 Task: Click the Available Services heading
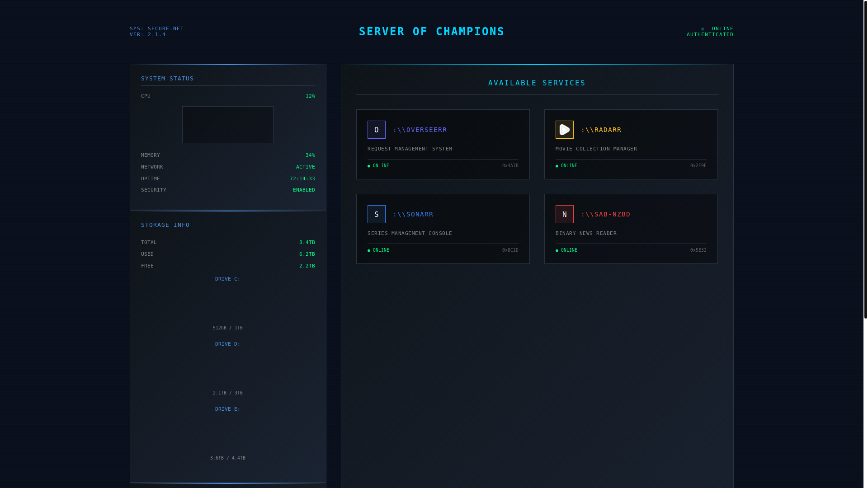coord(537,83)
